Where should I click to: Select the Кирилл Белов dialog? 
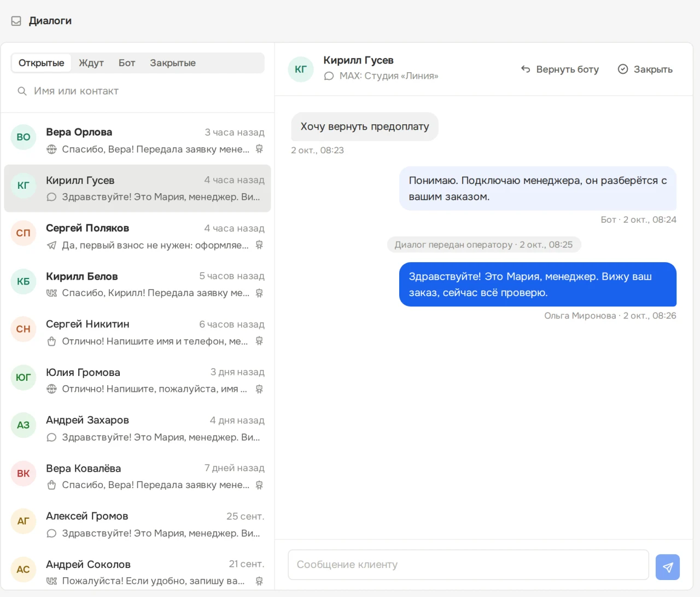(137, 285)
